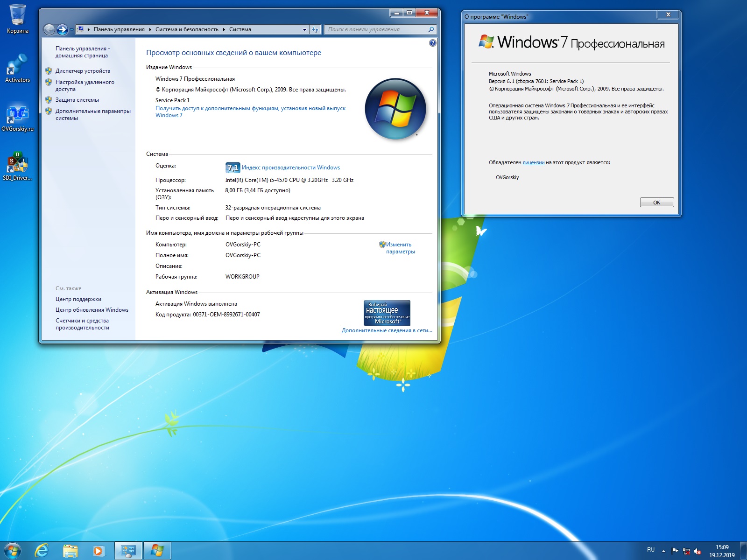Viewport: 747px width, 560px height.
Task: Click the Control Panel icon in the address bar
Action: click(x=80, y=29)
